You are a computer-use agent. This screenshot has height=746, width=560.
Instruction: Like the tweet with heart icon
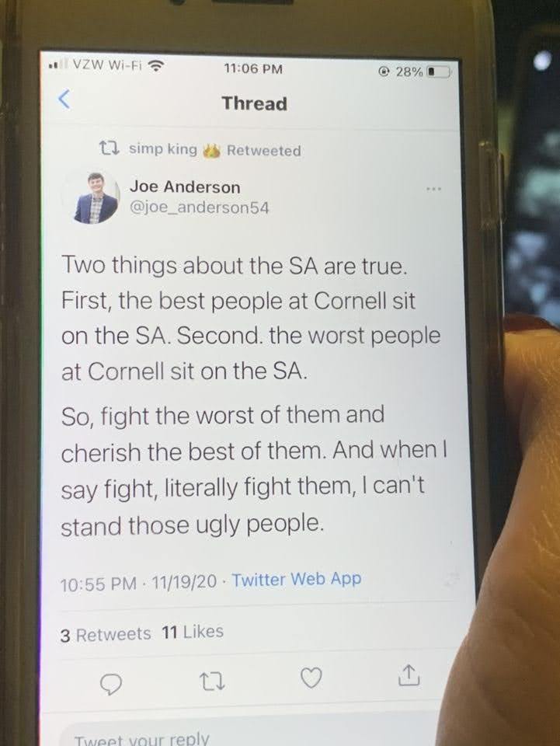click(x=312, y=678)
